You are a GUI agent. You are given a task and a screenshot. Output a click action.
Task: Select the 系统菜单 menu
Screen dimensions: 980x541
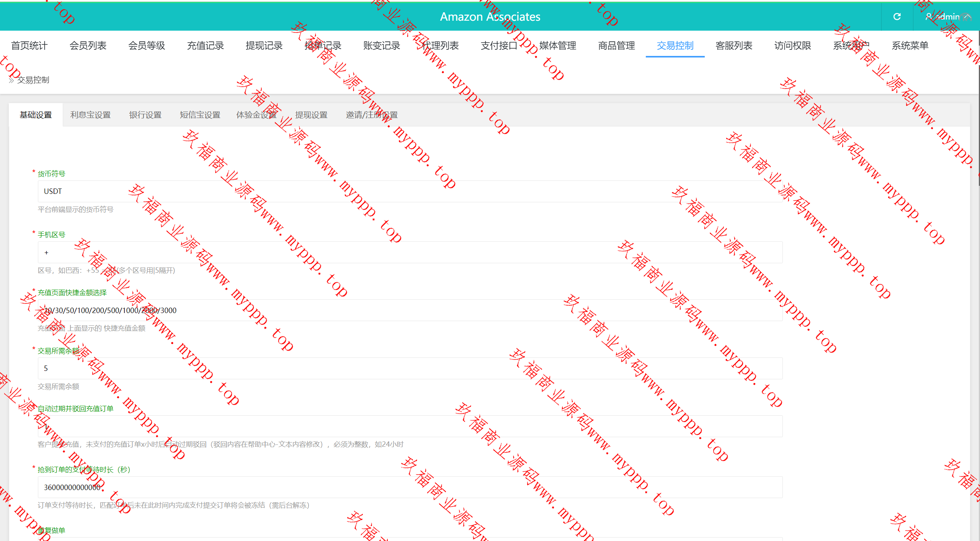(x=910, y=46)
